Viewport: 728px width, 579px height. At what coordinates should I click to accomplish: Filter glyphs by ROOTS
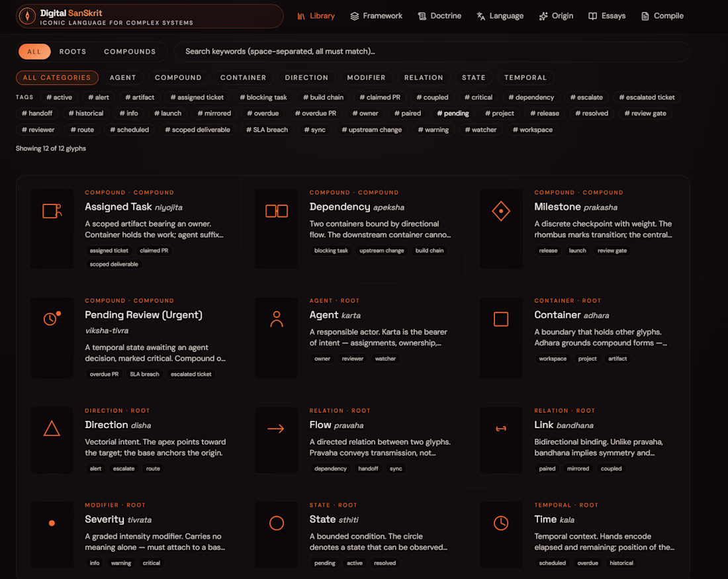pos(73,52)
